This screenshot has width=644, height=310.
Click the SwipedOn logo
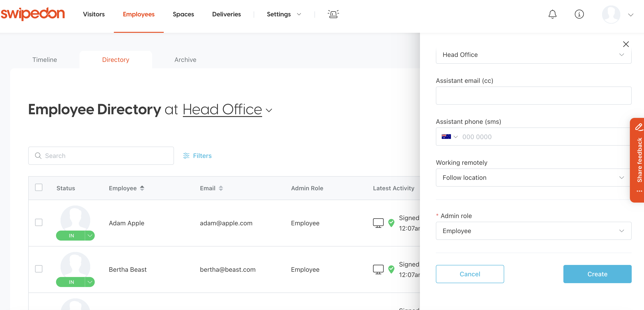pyautogui.click(x=33, y=14)
